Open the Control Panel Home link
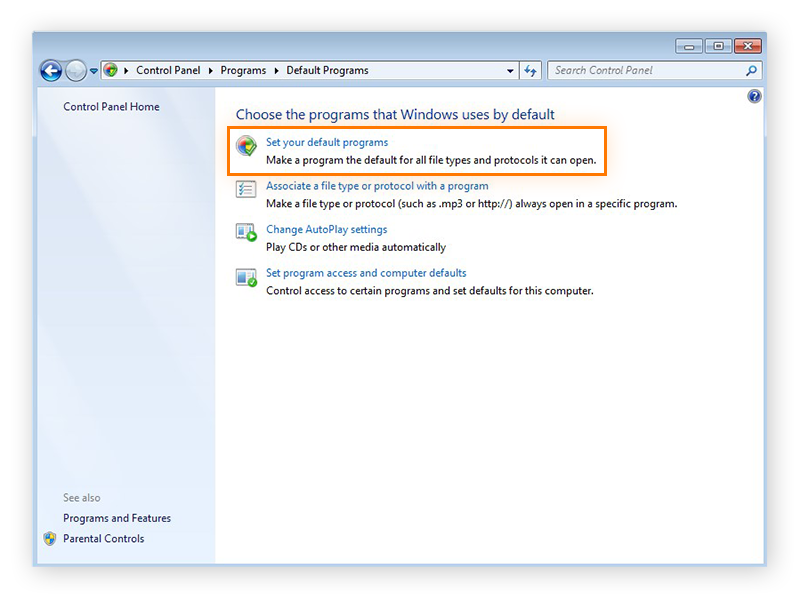The height and width of the screenshot is (600, 800). pos(110,107)
